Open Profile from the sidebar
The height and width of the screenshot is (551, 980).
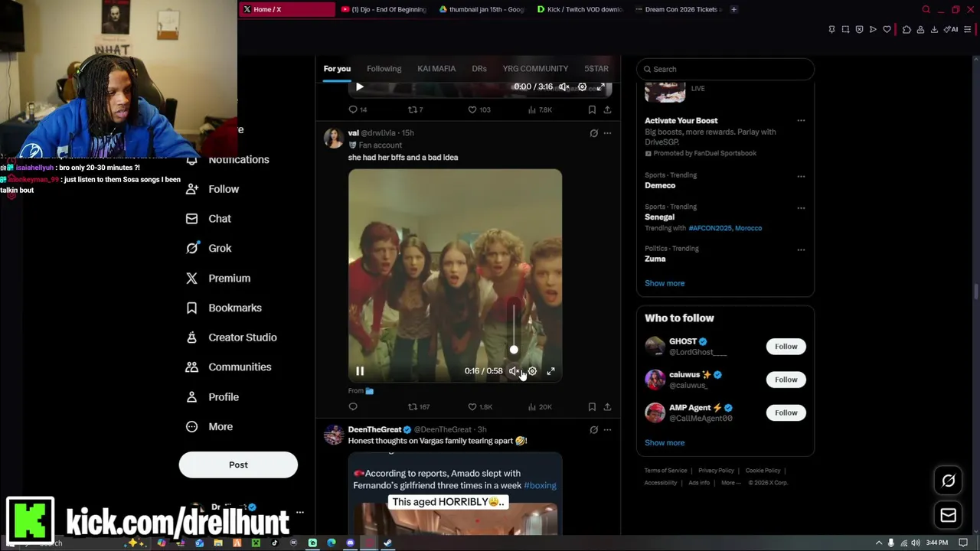click(213, 397)
